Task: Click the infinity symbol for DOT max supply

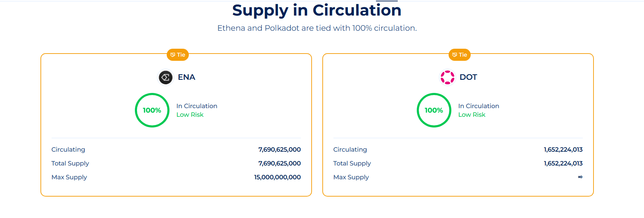Action: (x=580, y=177)
